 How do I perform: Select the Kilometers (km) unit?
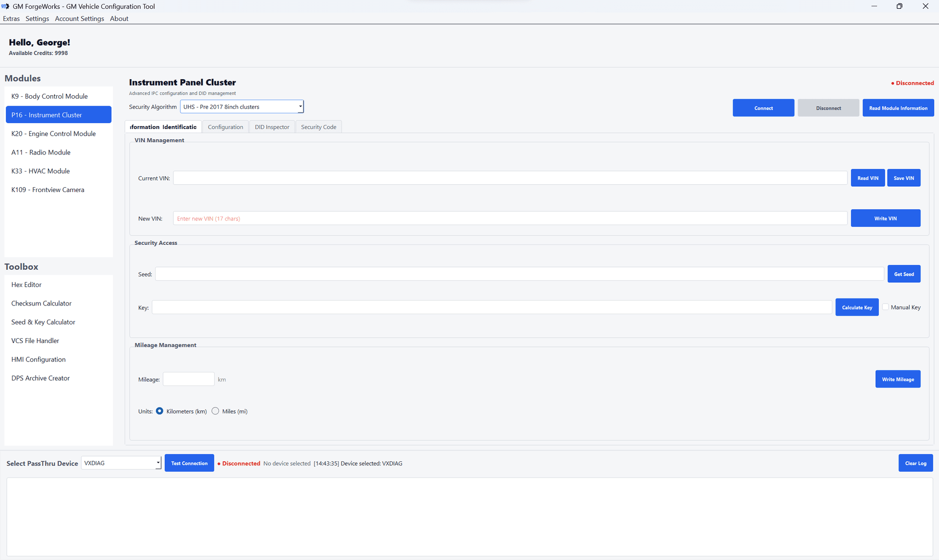159,411
